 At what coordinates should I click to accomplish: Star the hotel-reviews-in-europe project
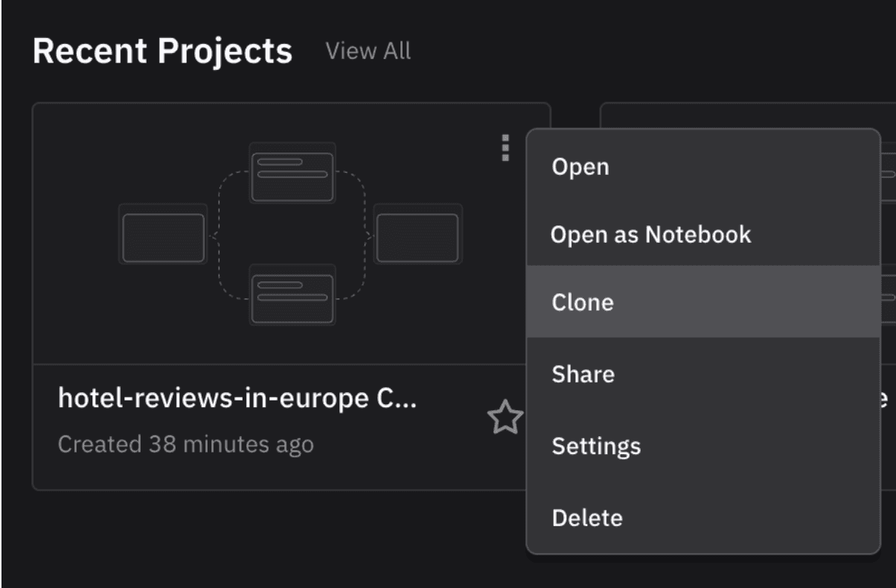click(505, 419)
